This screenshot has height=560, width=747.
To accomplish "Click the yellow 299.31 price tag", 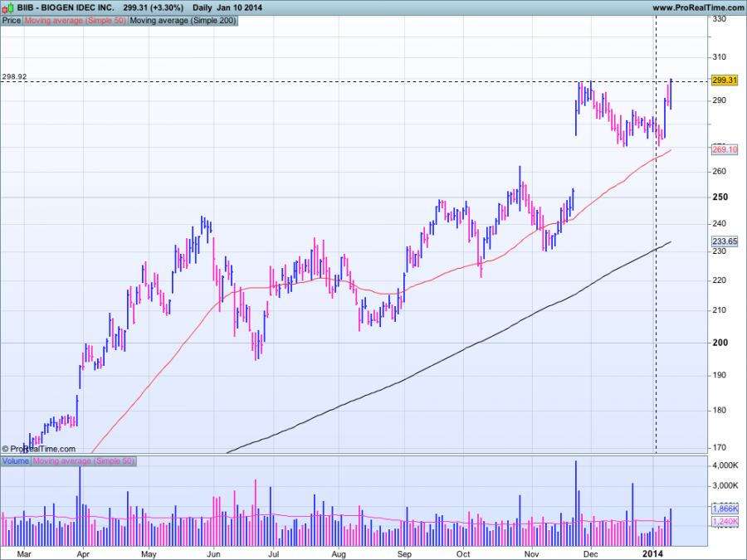I will (724, 80).
